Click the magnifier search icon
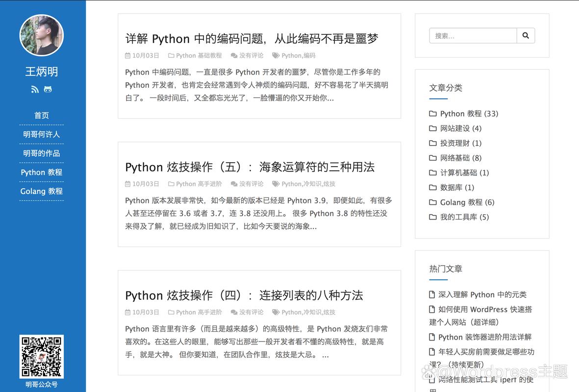This screenshot has height=392, width=579. [x=526, y=35]
